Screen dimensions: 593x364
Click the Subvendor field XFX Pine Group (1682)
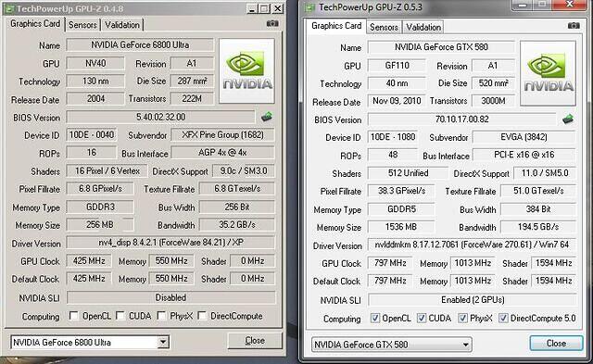click(x=222, y=135)
